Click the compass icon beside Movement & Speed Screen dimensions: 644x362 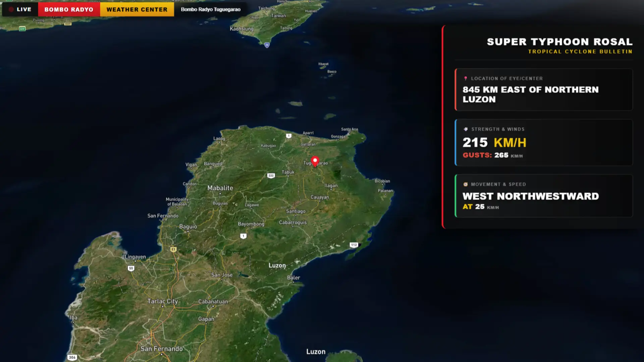pos(466,184)
